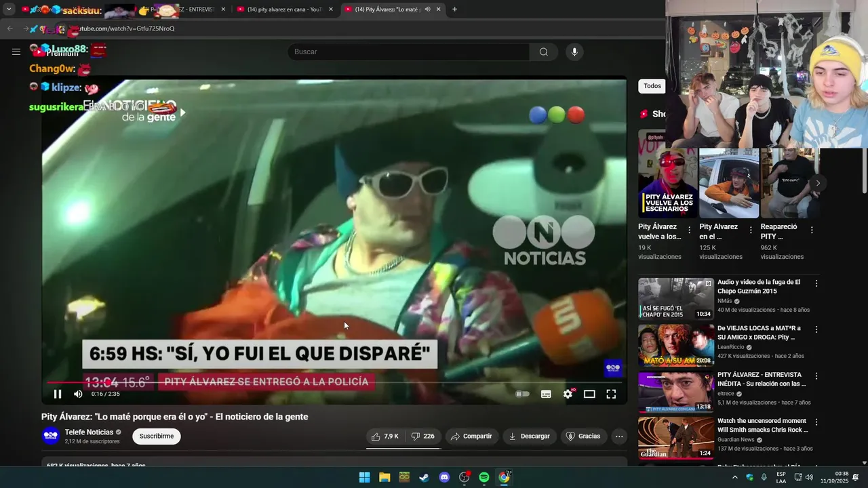Select the Todos filter chip

click(652, 86)
